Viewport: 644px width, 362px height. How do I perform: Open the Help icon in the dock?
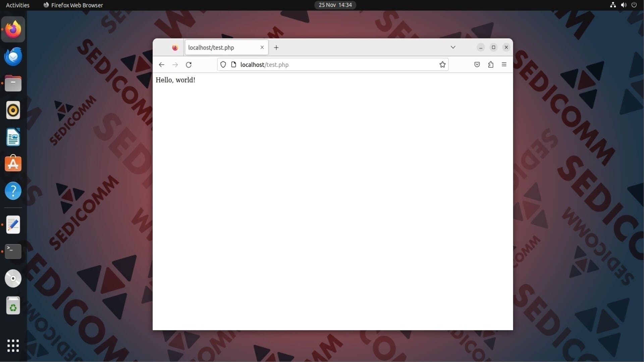(13, 191)
